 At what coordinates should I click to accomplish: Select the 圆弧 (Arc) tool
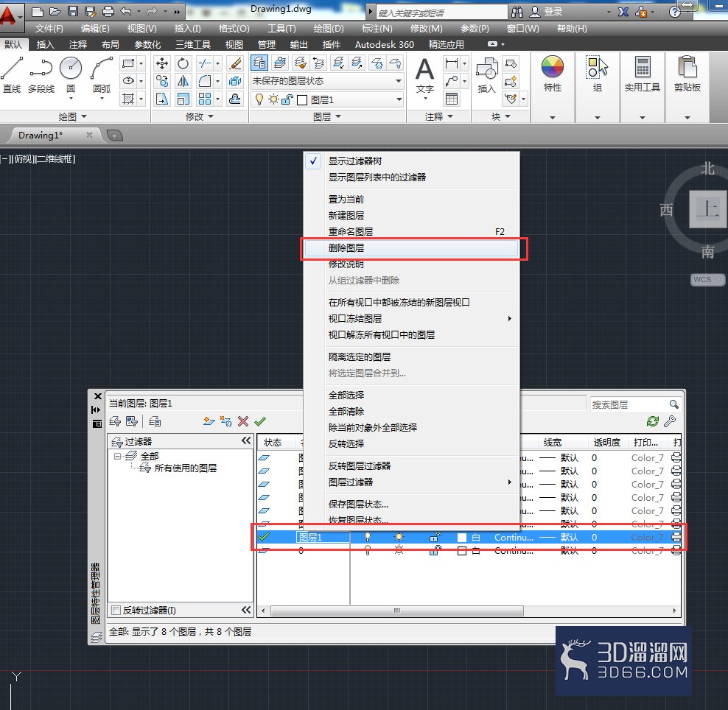click(102, 74)
